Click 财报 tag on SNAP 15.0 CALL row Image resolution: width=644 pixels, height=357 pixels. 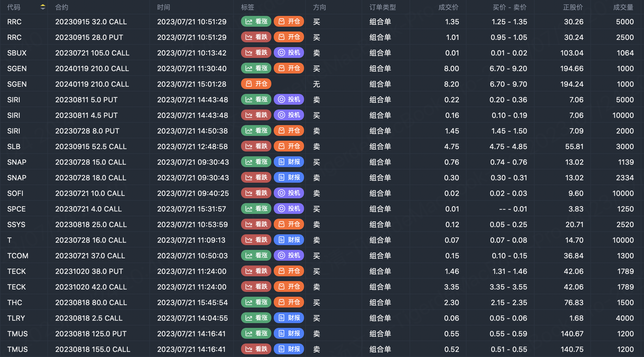(289, 162)
